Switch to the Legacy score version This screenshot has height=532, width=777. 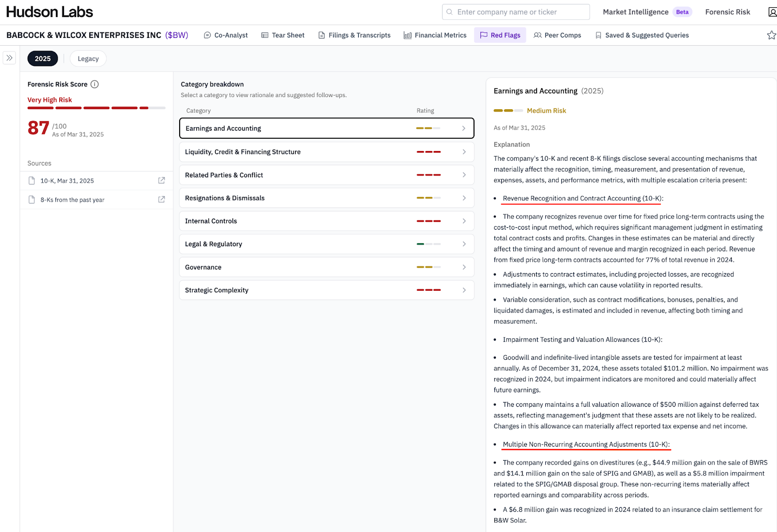pos(88,59)
